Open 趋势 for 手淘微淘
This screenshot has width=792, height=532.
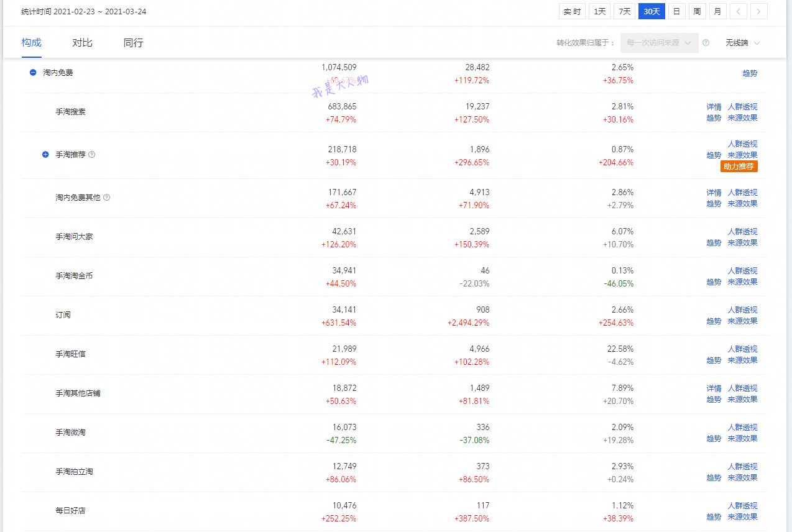pos(714,439)
